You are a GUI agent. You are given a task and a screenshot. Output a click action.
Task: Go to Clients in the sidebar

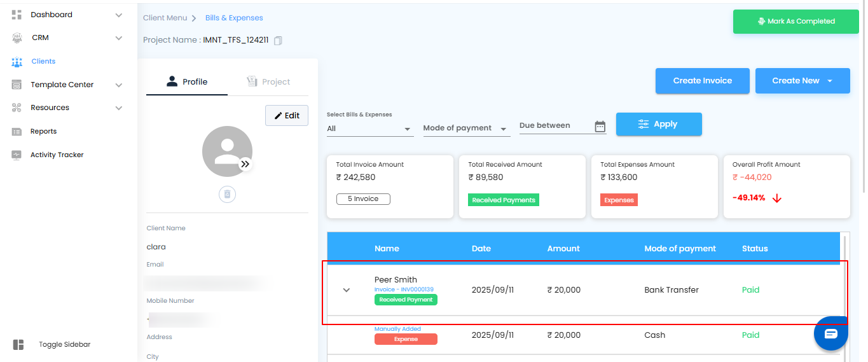43,61
